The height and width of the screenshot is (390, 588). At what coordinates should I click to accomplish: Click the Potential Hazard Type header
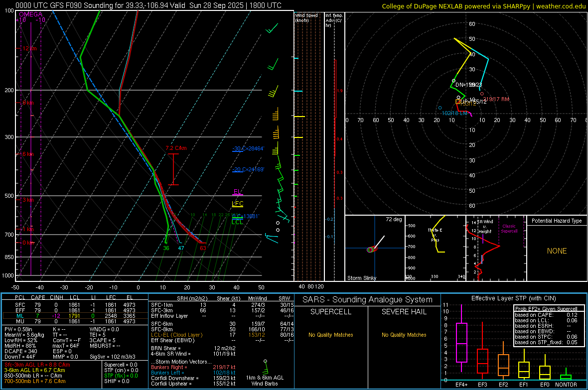tap(557, 221)
